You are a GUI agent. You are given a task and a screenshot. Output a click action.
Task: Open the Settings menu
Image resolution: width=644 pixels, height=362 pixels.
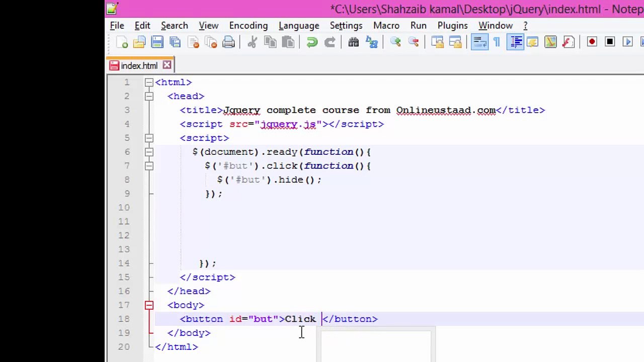click(346, 26)
